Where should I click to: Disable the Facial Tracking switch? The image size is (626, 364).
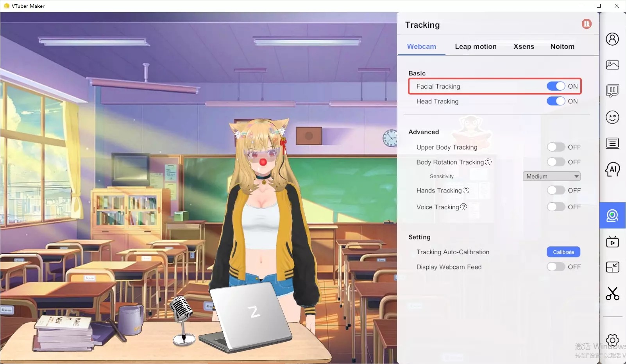point(556,86)
